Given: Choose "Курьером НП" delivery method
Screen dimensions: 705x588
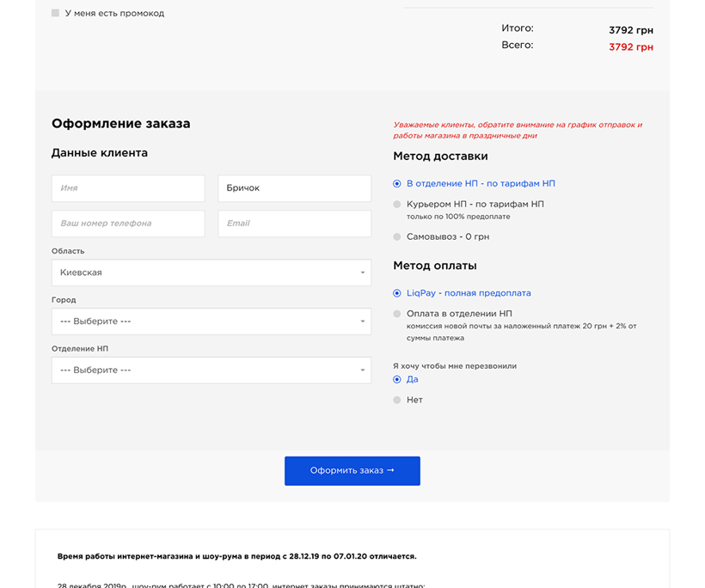Looking at the screenshot, I should point(397,204).
